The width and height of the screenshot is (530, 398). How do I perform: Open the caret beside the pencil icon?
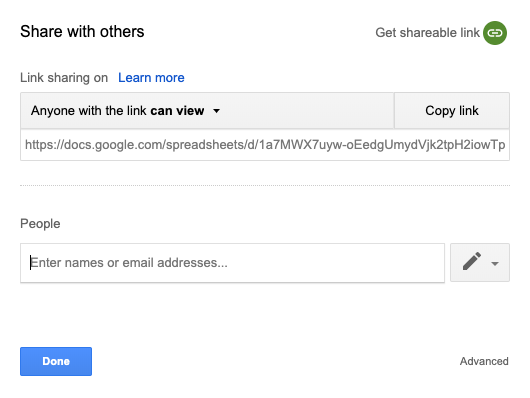(495, 263)
